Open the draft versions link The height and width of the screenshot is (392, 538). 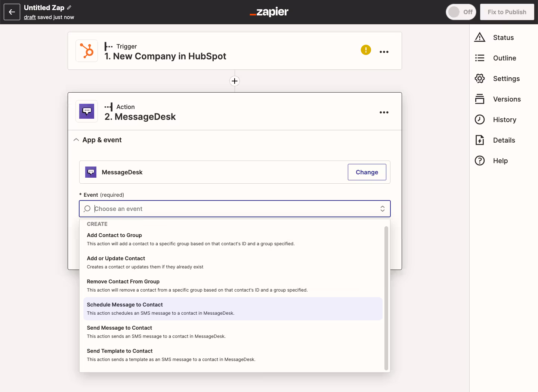[30, 17]
